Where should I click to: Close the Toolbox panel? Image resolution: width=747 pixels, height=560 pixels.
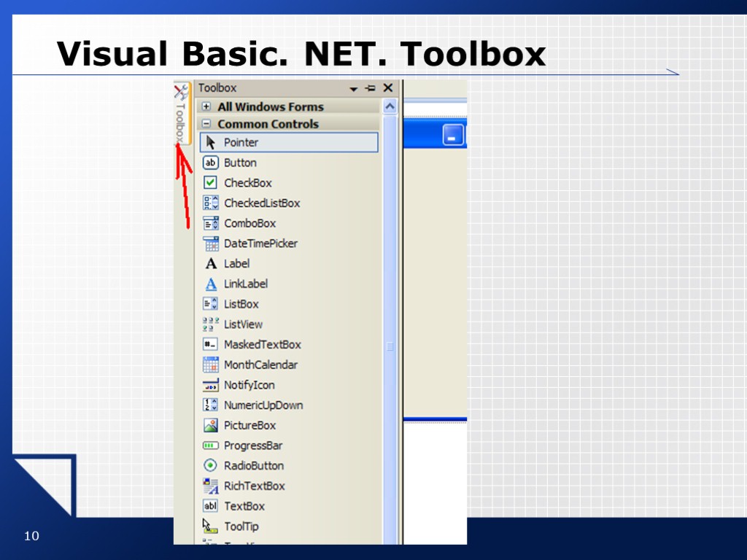point(388,87)
